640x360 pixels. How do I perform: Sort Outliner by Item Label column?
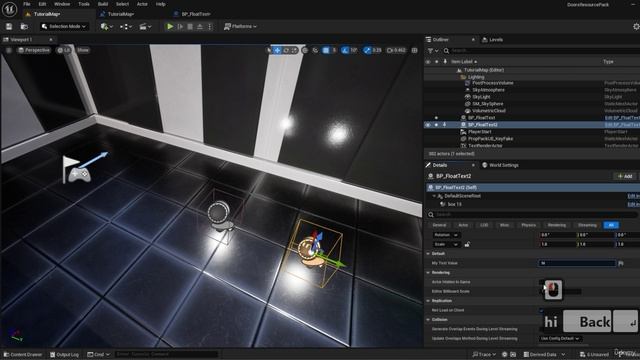464,62
